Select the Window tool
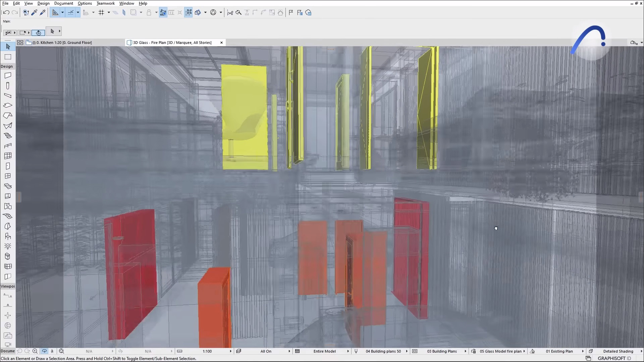The width and height of the screenshot is (644, 362). tap(8, 176)
